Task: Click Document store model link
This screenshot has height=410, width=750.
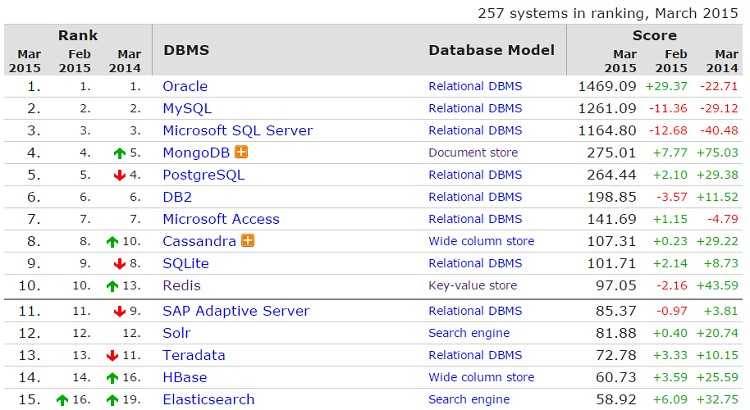Action: click(x=473, y=153)
